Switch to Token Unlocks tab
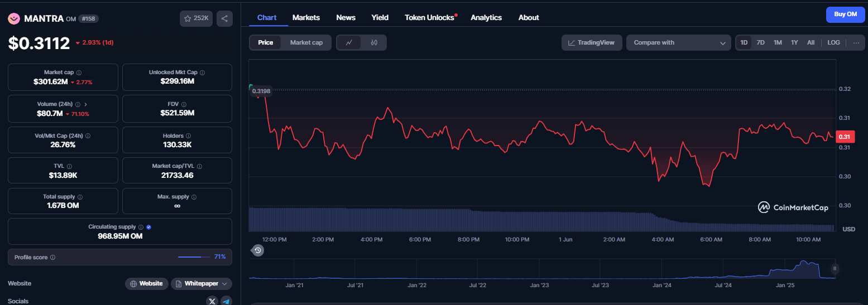This screenshot has height=305, width=868. 429,17
